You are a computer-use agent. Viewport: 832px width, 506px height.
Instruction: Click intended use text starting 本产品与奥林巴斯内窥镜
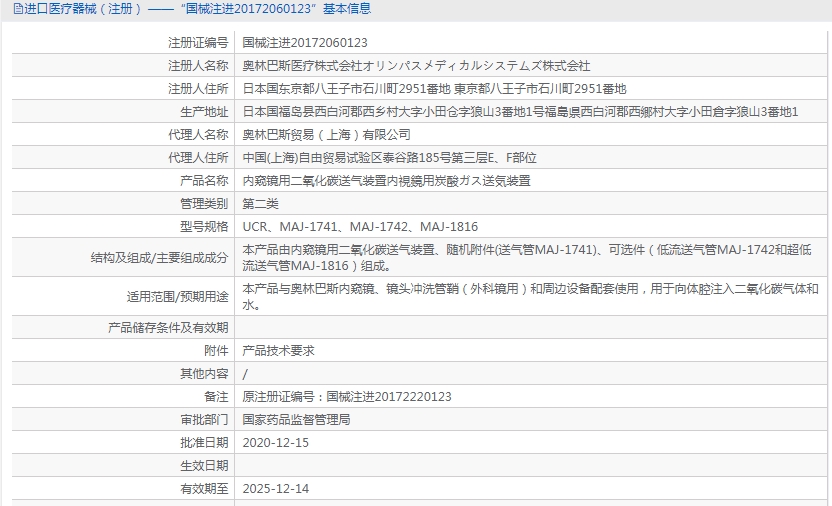click(x=531, y=296)
